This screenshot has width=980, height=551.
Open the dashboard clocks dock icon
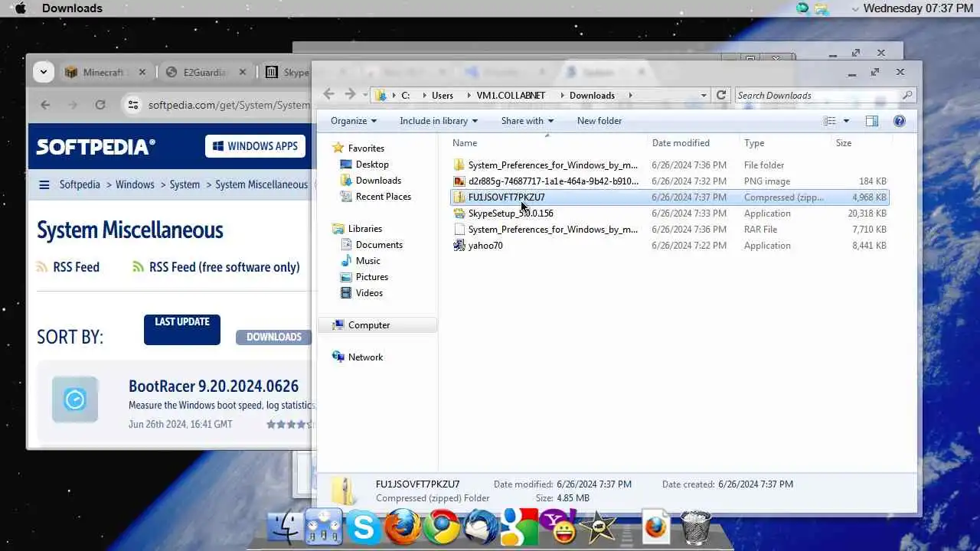click(x=324, y=527)
